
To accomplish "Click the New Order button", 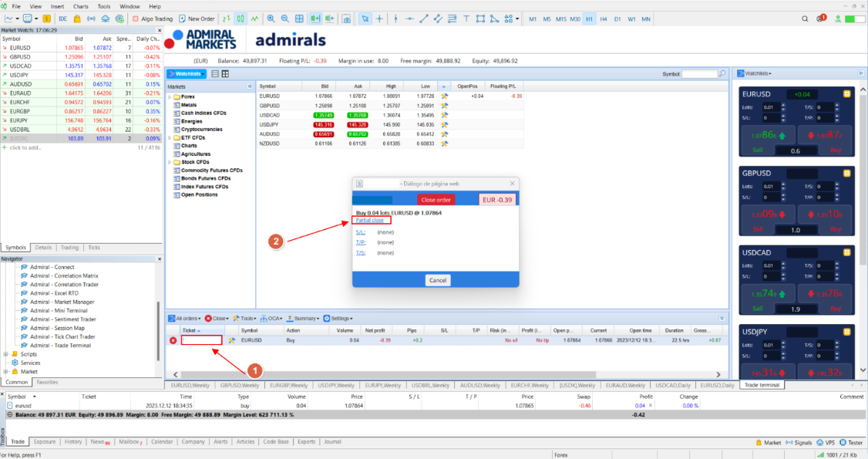I will pyautogui.click(x=197, y=19).
